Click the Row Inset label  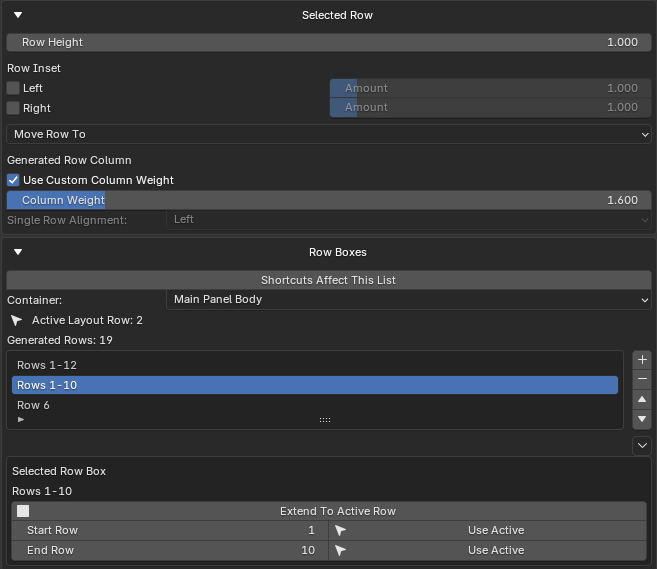pos(34,68)
